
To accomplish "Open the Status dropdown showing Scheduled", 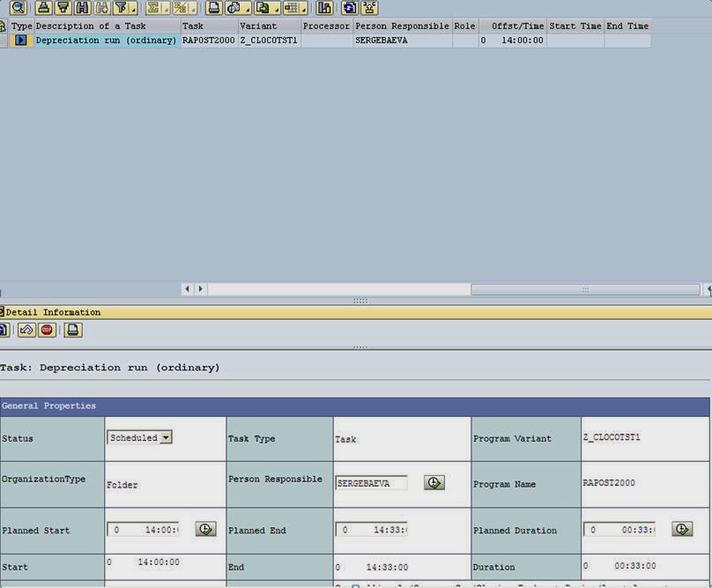I will (167, 437).
